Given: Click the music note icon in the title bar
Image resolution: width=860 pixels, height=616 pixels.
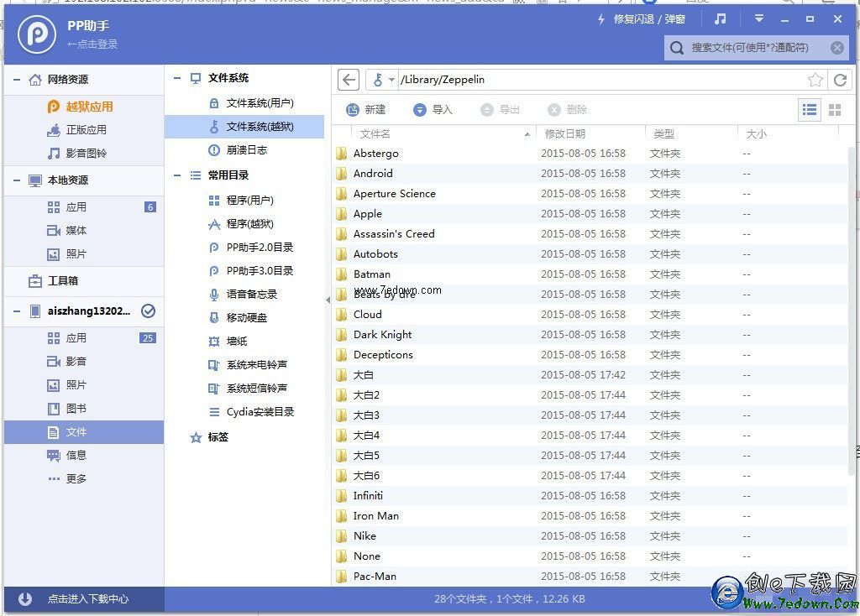Looking at the screenshot, I should pos(720,18).
